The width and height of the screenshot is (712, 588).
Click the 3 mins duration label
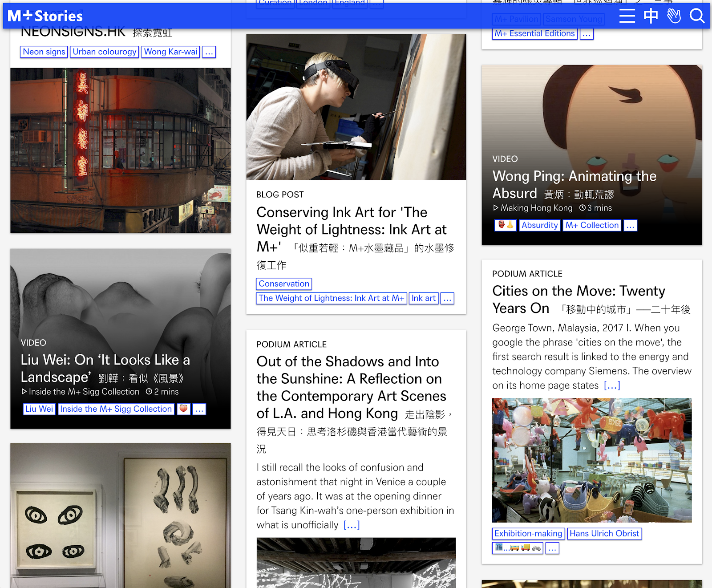596,208
